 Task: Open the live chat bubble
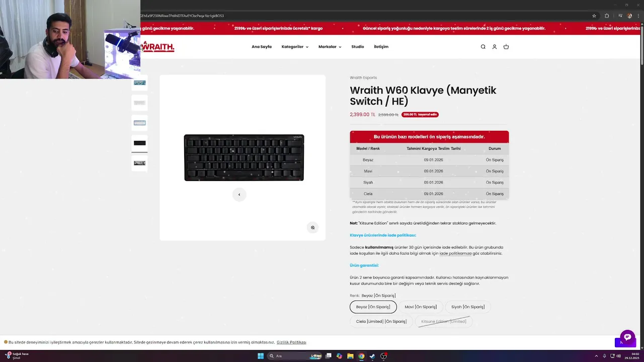click(627, 337)
